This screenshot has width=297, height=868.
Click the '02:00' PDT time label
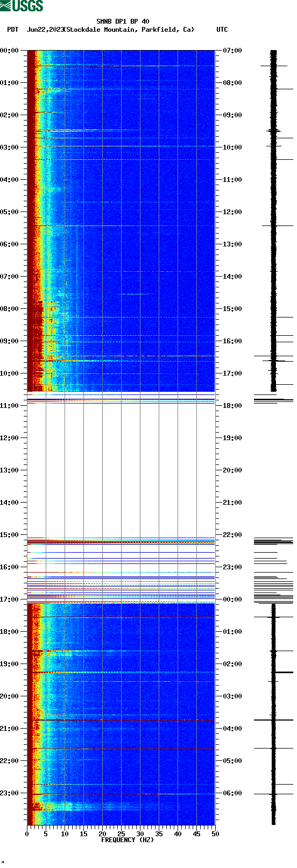pyautogui.click(x=10, y=115)
